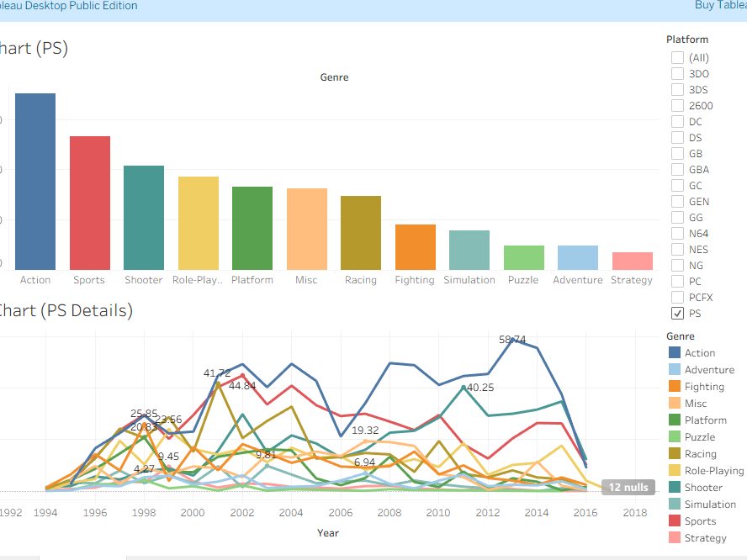Click the Action legend color swatch
747x560 pixels.
674,353
